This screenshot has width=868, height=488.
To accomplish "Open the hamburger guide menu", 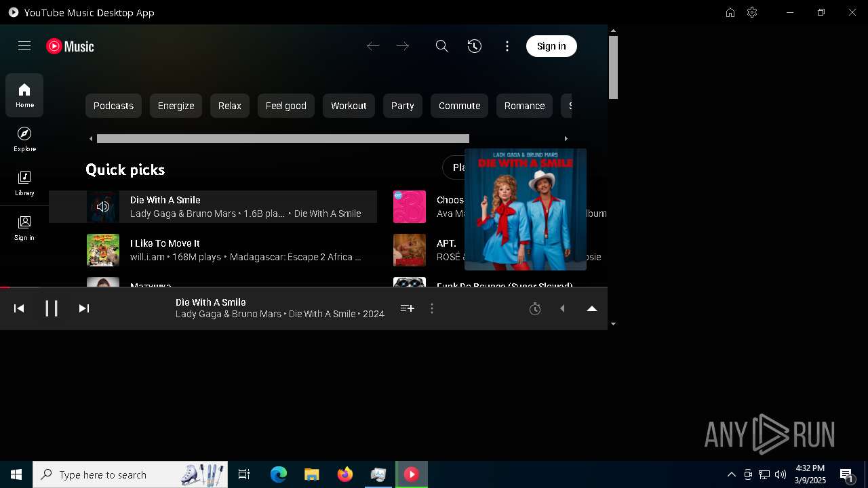I will click(x=24, y=46).
